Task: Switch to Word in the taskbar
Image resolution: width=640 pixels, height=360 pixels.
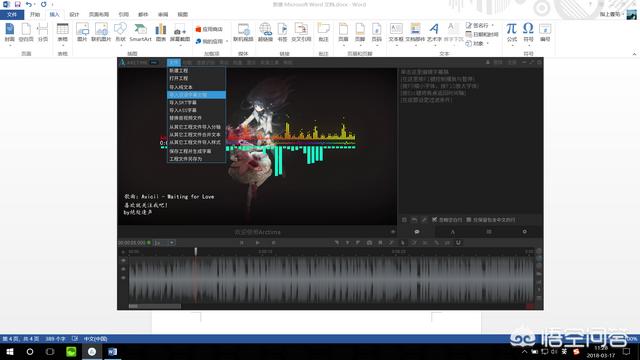Action: pos(113,351)
